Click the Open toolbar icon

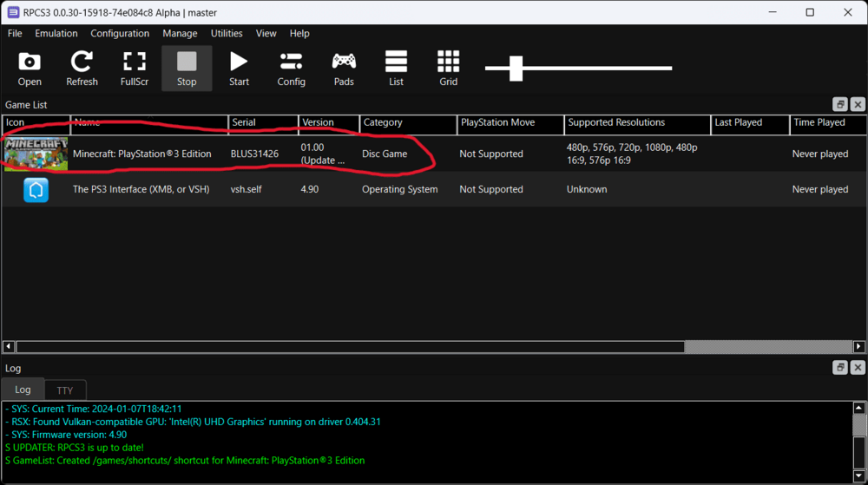click(x=30, y=69)
